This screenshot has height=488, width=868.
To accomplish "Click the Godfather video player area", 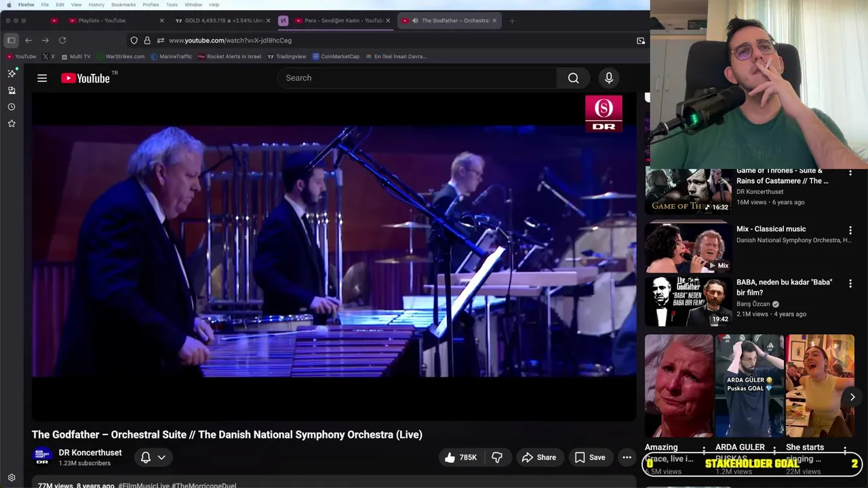I will (x=334, y=256).
